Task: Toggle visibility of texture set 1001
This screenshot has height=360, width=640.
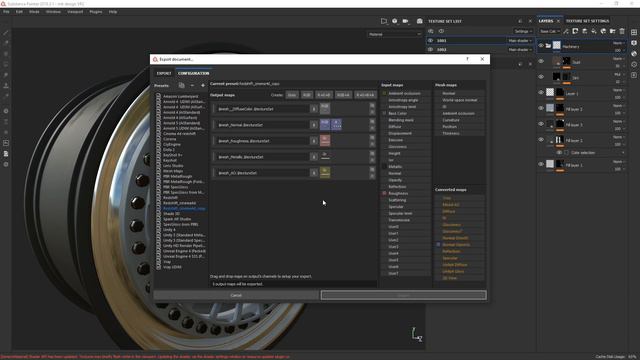Action: pyautogui.click(x=430, y=40)
